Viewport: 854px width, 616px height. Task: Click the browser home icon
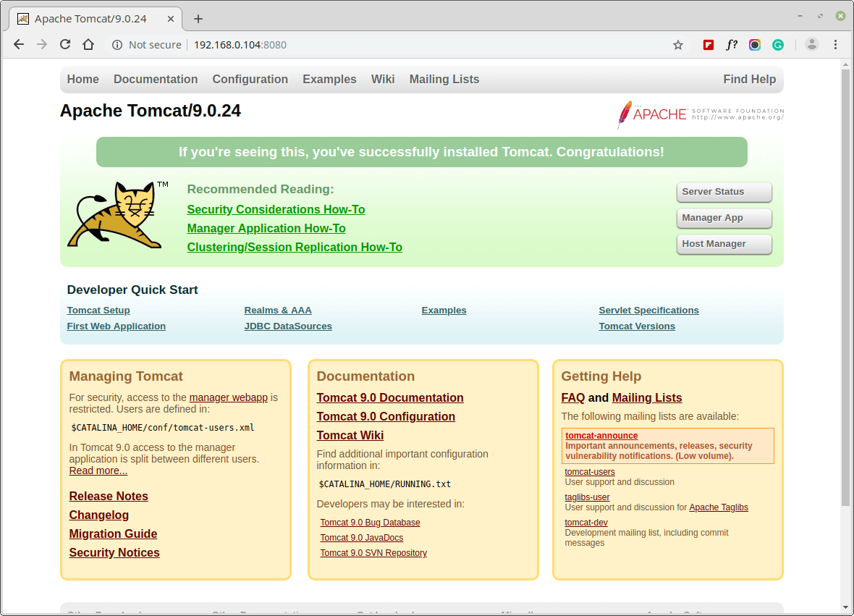coord(88,44)
